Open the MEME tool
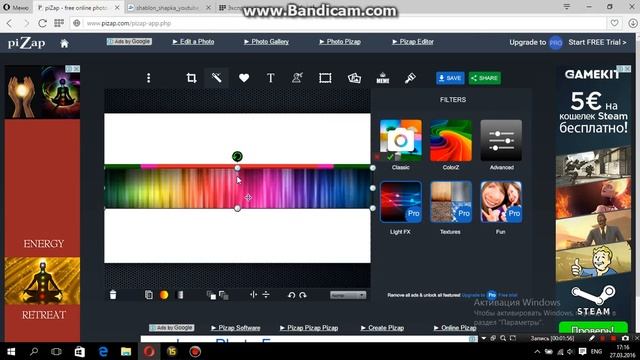 [x=382, y=78]
